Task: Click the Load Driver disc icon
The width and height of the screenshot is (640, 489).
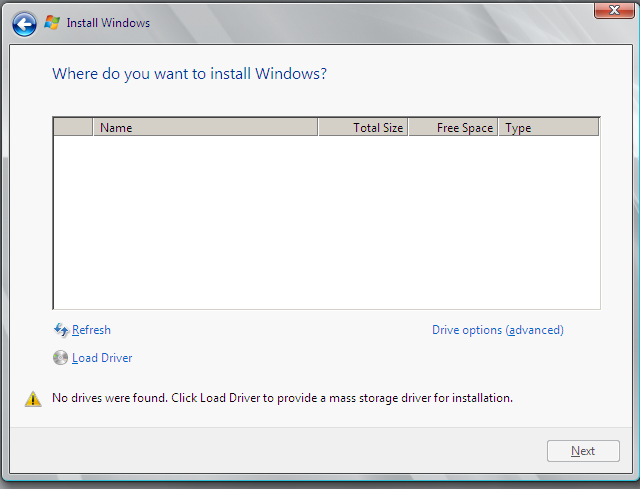Action: [x=60, y=358]
